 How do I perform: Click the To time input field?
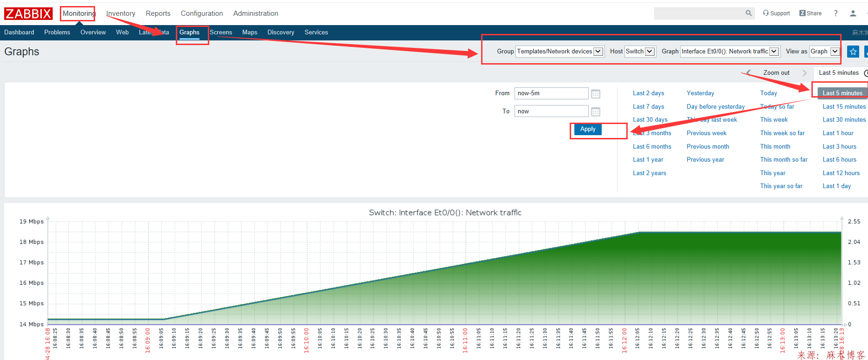pyautogui.click(x=551, y=111)
